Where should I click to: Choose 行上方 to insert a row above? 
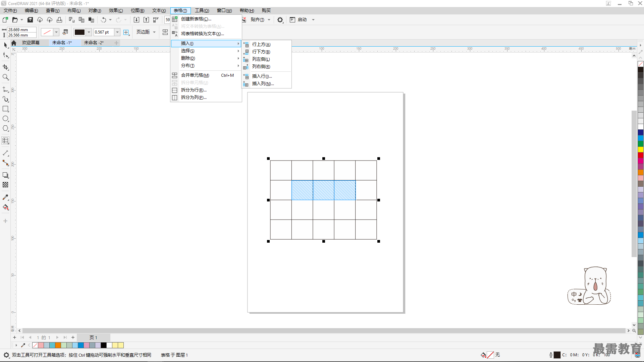pos(266,45)
